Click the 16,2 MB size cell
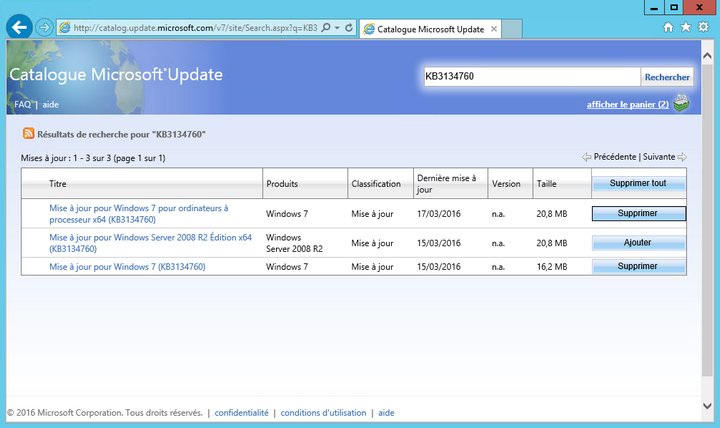The image size is (720, 428). tap(552, 267)
